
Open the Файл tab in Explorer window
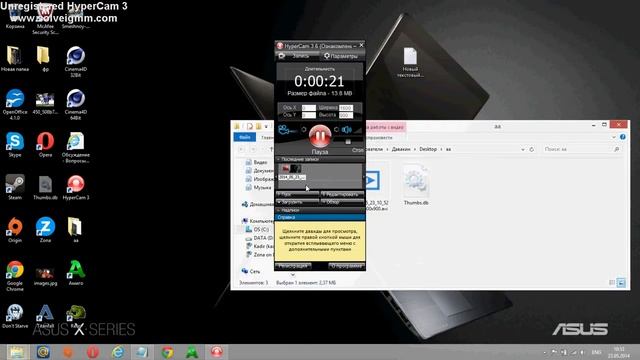pos(245,138)
